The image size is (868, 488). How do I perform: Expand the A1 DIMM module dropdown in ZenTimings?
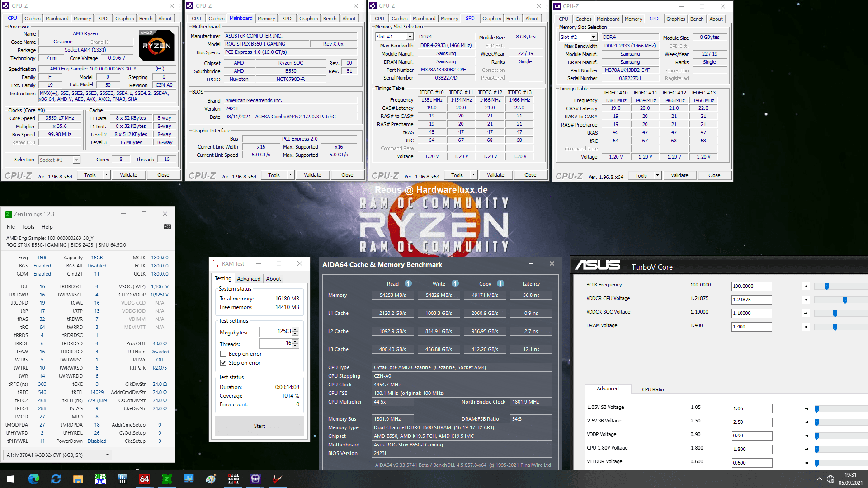(x=108, y=455)
